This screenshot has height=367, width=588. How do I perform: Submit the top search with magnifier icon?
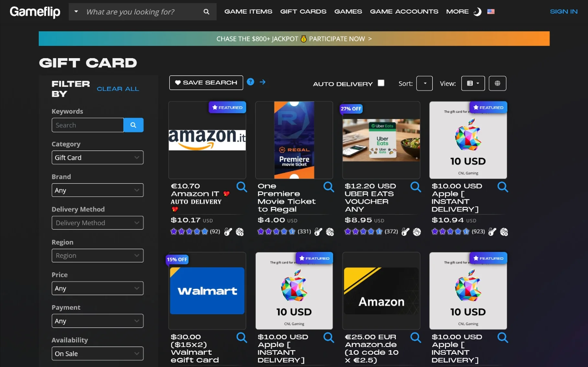[206, 12]
